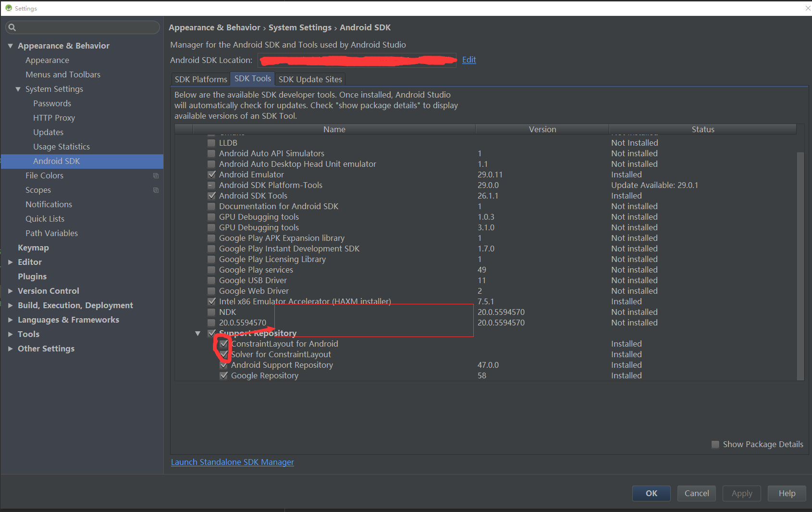Toggle the LLDB checkbox
The width and height of the screenshot is (812, 512).
click(x=211, y=143)
